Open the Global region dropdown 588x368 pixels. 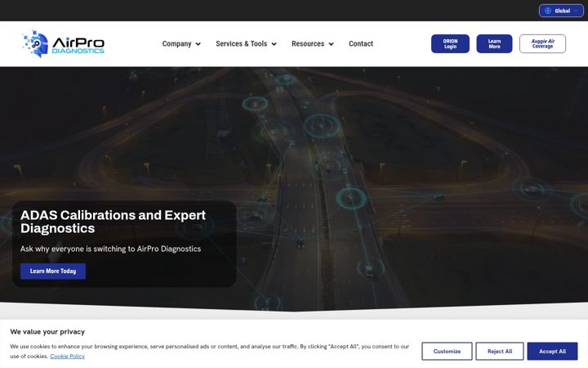561,11
